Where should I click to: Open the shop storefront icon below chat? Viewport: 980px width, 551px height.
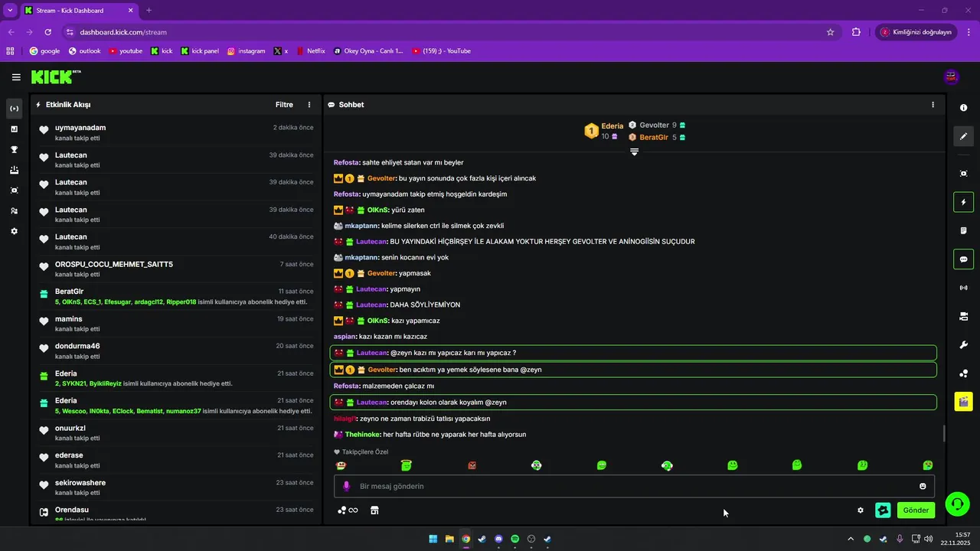pyautogui.click(x=374, y=510)
